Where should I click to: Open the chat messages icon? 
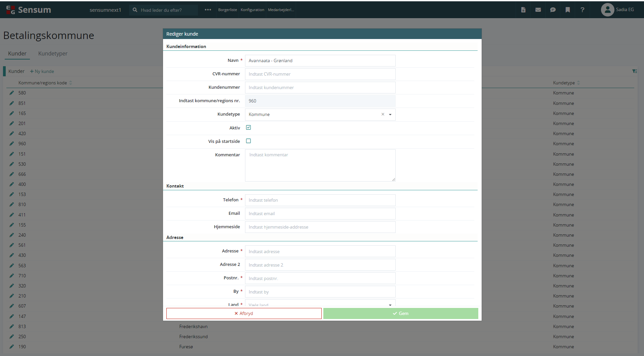(x=553, y=10)
